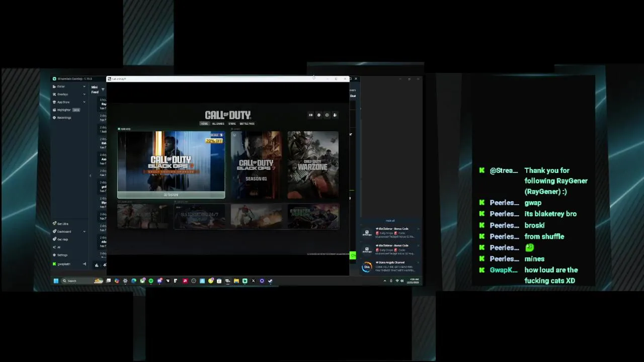Open the Sletchsacred 24/7 thumbnail
This screenshot has width=644, height=362.
[x=200, y=217]
